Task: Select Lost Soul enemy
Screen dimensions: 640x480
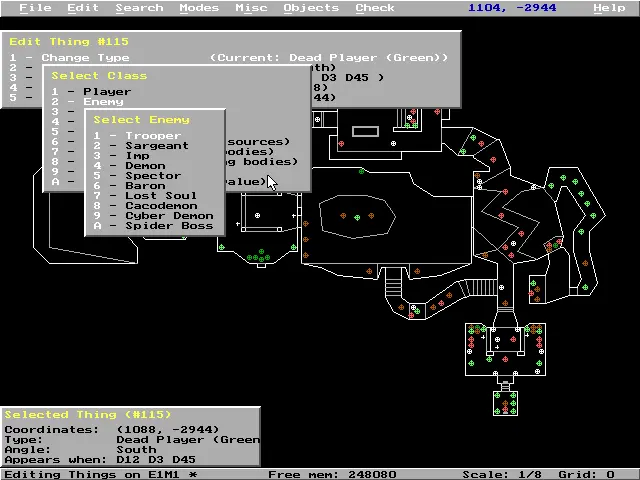Action: click(160, 196)
